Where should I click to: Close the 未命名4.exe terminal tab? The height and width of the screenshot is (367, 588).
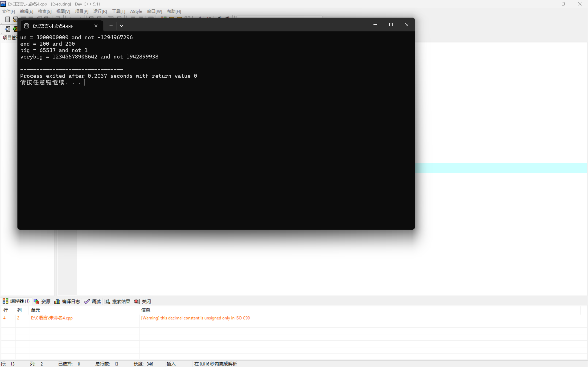click(96, 26)
